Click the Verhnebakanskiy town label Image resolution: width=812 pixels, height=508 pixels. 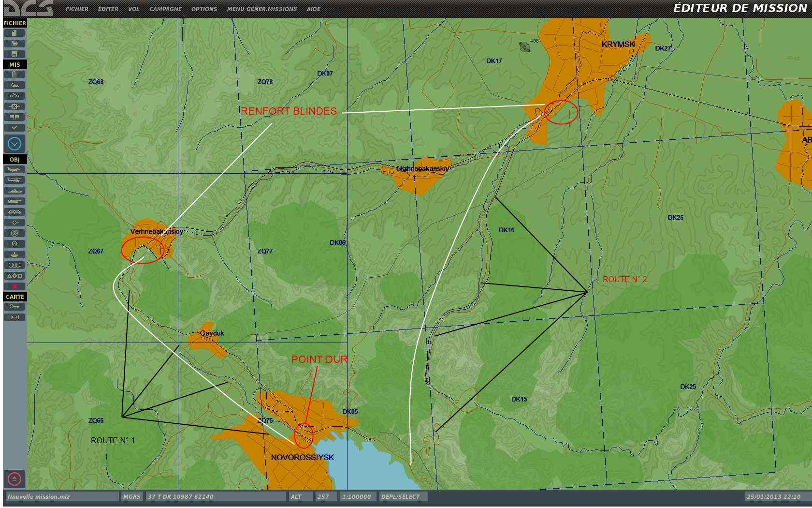pos(157,232)
